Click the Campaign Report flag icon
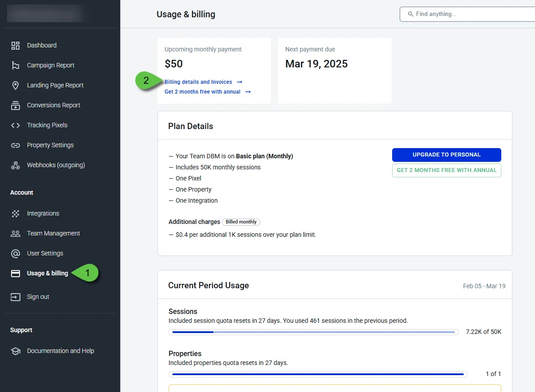Screen dimensions: 535x392 [16, 65]
